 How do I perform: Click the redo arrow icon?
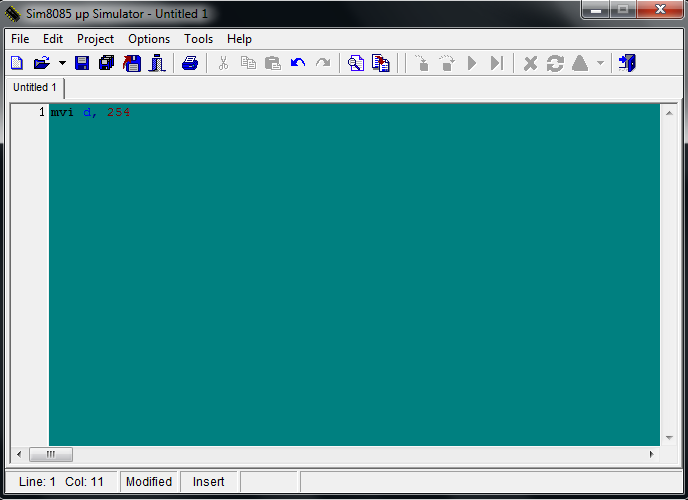tap(323, 63)
